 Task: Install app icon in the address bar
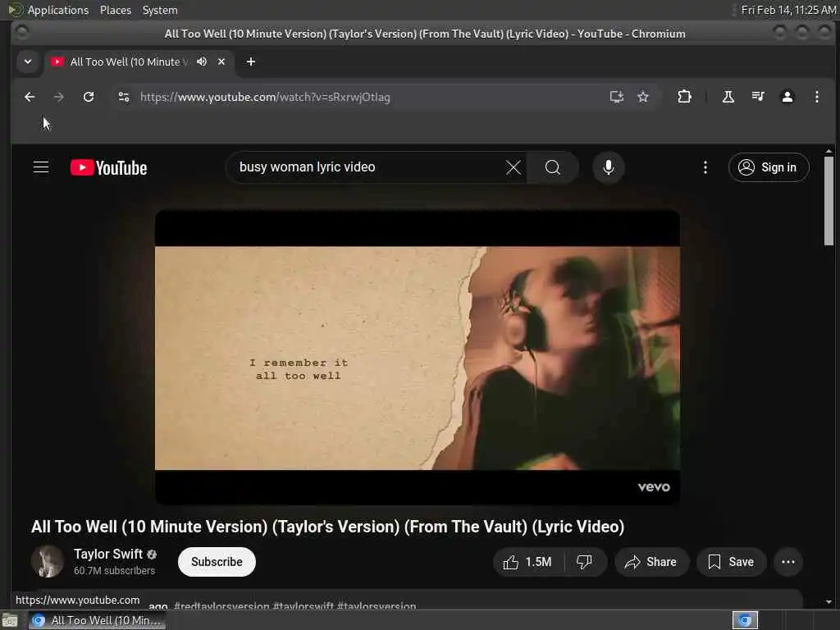pos(617,97)
